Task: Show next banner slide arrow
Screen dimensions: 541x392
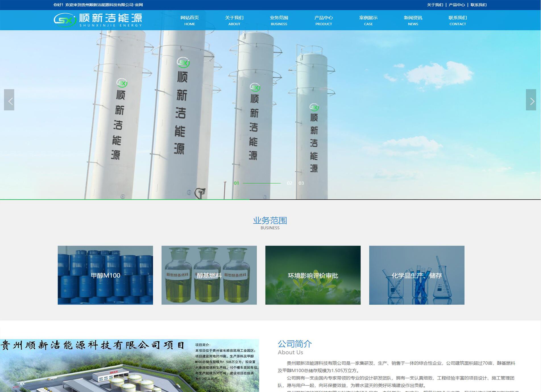Action: pyautogui.click(x=531, y=100)
